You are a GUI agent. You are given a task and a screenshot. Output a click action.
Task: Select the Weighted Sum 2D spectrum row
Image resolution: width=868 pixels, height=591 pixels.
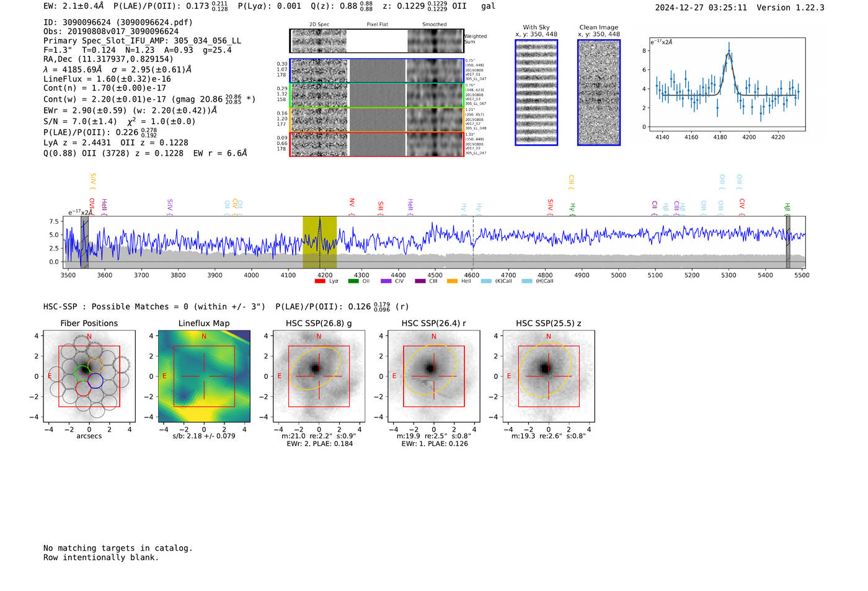tap(376, 41)
